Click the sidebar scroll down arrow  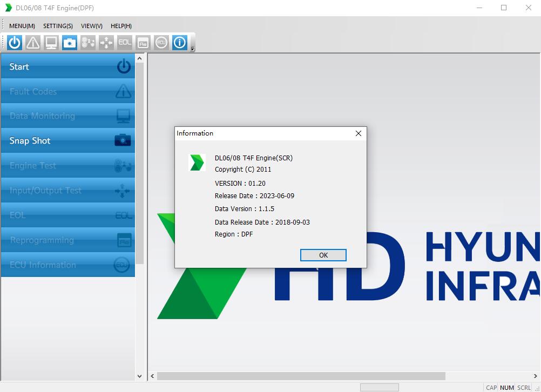pos(139,376)
